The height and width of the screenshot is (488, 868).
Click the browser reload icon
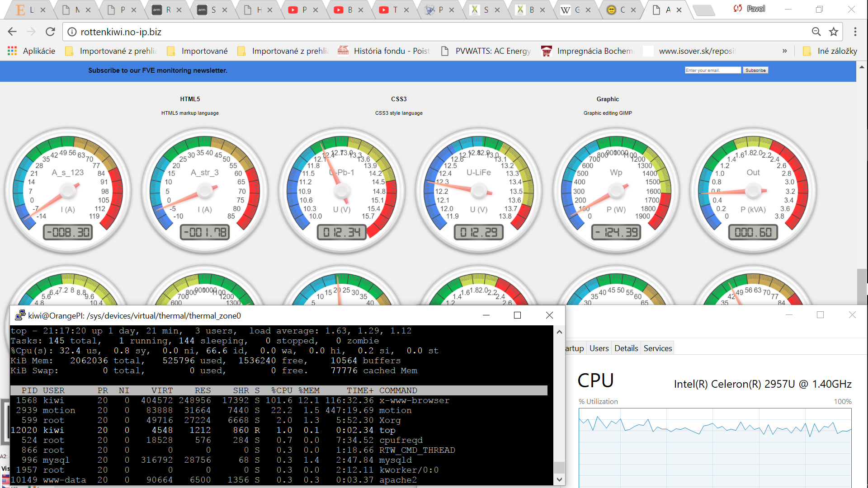pos(50,32)
